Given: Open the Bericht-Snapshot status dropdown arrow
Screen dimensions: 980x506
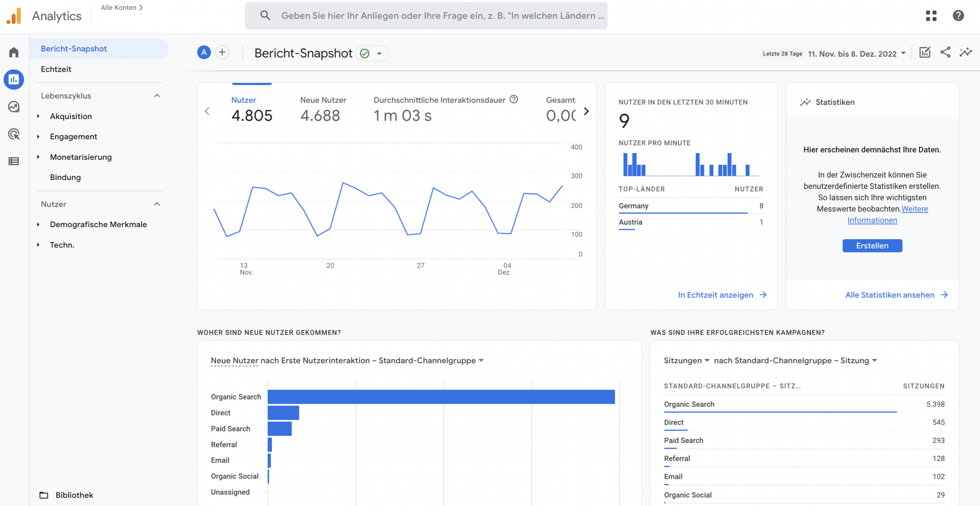Looking at the screenshot, I should (x=379, y=53).
